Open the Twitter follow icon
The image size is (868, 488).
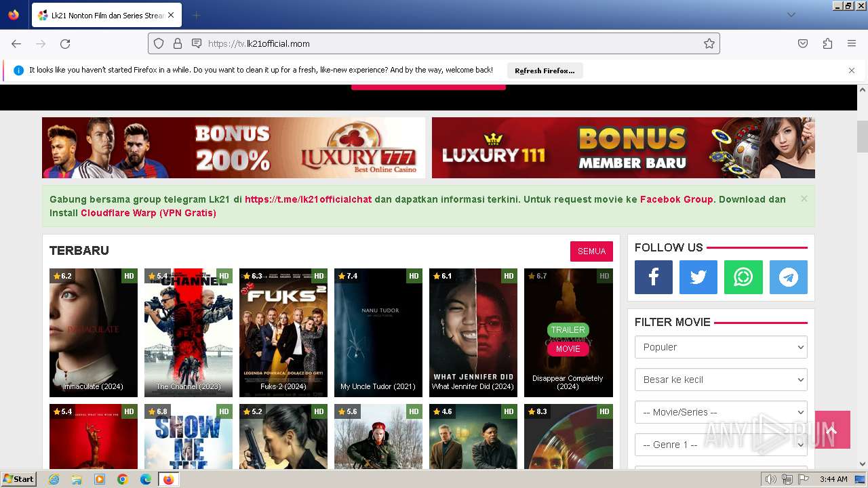tap(698, 277)
